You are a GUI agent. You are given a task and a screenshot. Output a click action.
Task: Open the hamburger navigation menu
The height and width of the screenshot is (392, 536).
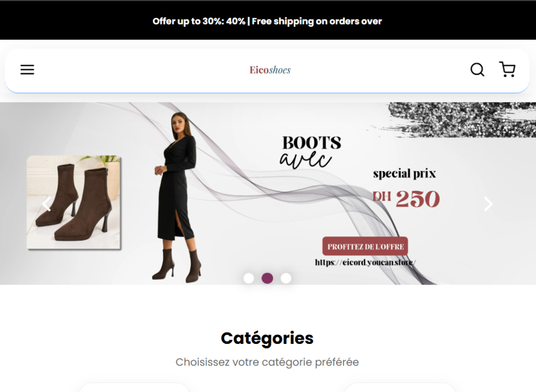click(x=27, y=70)
